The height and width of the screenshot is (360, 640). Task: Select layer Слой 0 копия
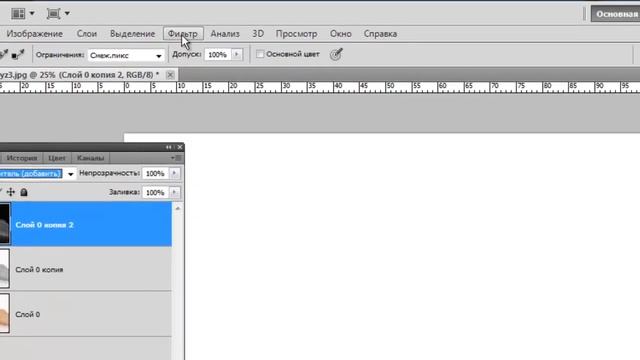(x=86, y=269)
